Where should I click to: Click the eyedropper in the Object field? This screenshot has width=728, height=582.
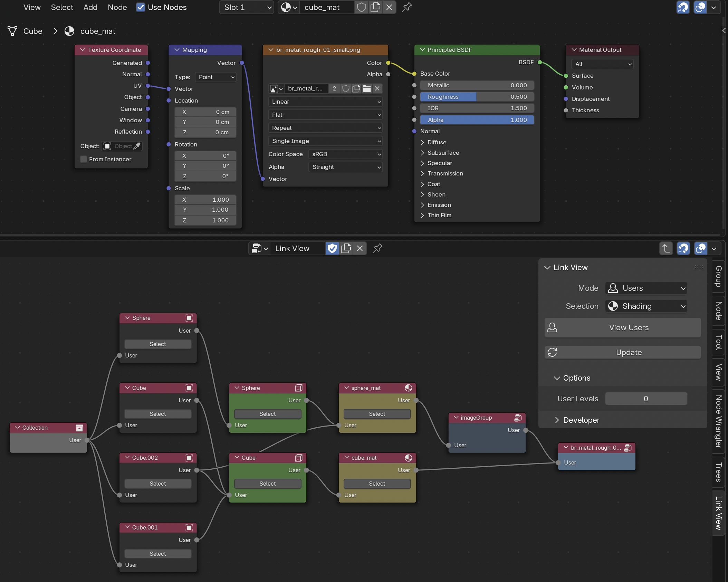click(x=137, y=146)
